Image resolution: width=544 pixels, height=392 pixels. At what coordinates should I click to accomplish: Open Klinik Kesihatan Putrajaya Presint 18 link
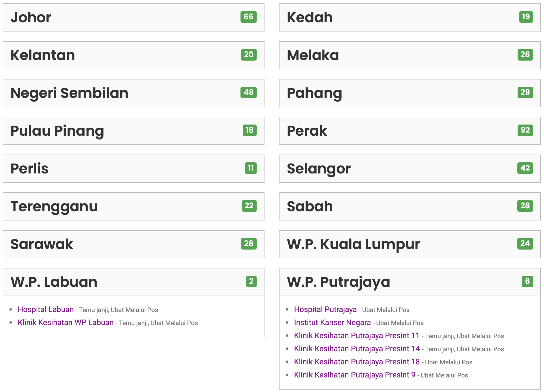[x=357, y=362]
